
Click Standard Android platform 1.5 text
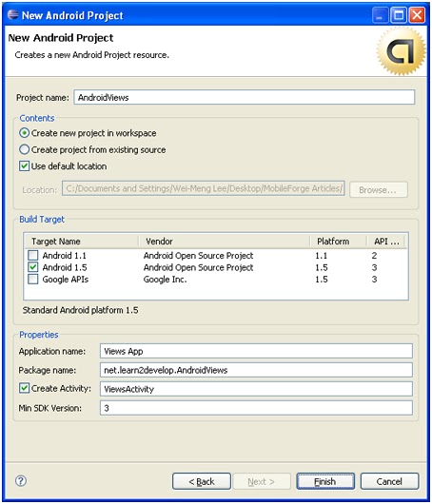80,310
